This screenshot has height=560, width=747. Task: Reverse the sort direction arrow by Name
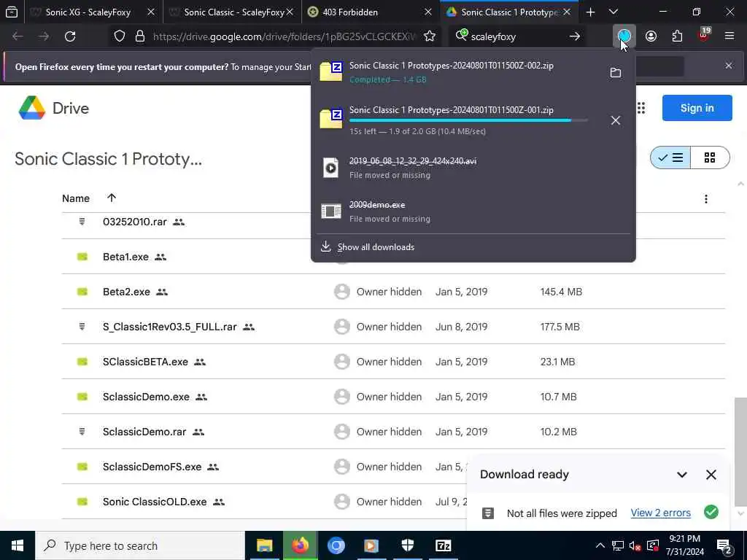(112, 198)
